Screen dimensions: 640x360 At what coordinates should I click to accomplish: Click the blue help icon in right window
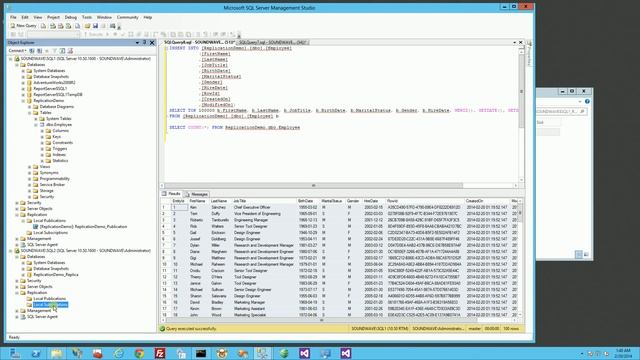pos(587,101)
